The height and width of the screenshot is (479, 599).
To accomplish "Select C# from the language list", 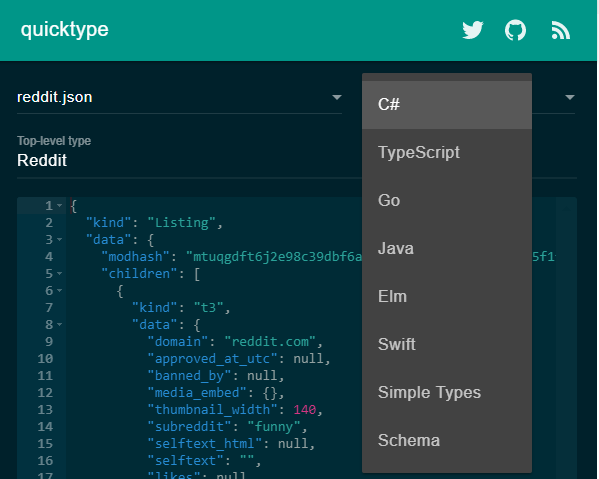I will click(447, 105).
